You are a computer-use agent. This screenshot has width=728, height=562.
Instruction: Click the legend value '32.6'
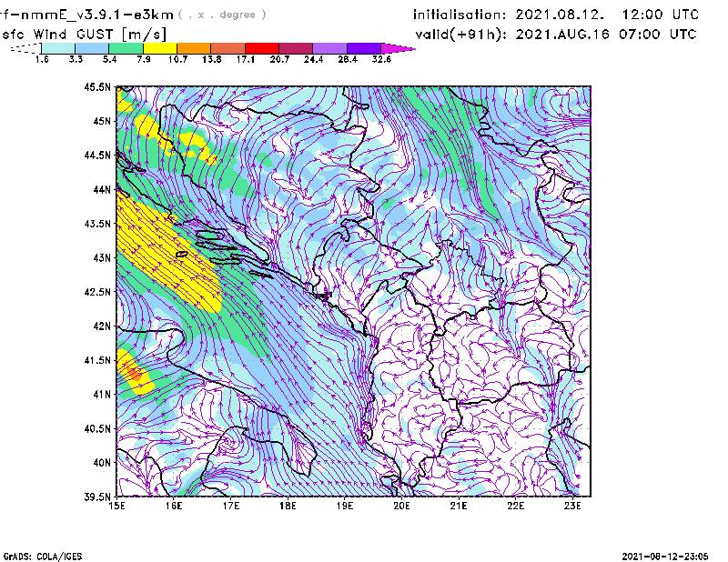(x=381, y=59)
